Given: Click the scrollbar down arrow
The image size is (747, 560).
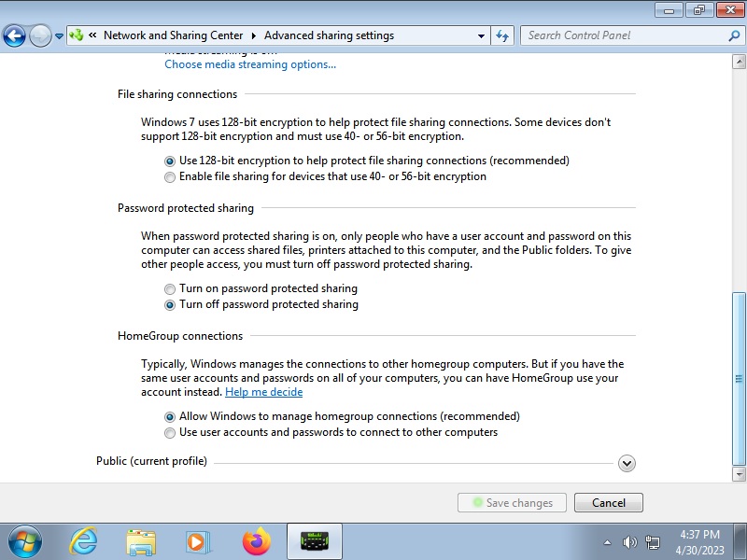Looking at the screenshot, I should [739, 474].
